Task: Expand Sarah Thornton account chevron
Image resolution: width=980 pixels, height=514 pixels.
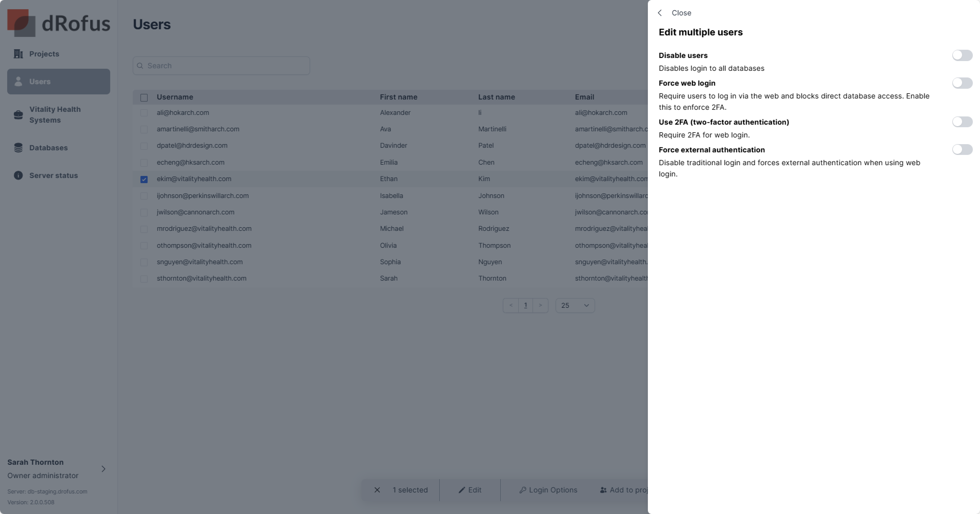Action: tap(103, 469)
